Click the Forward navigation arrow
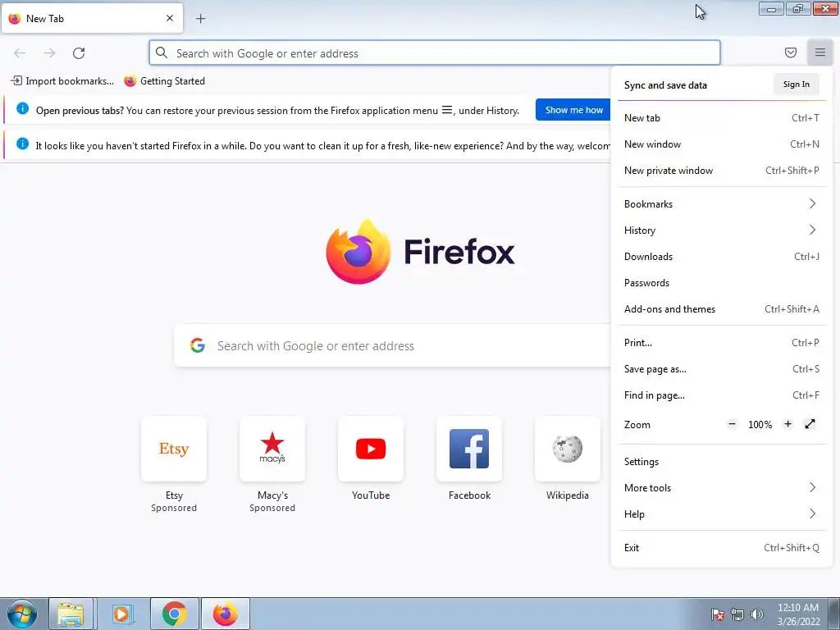Viewport: 840px width, 630px height. tap(49, 53)
